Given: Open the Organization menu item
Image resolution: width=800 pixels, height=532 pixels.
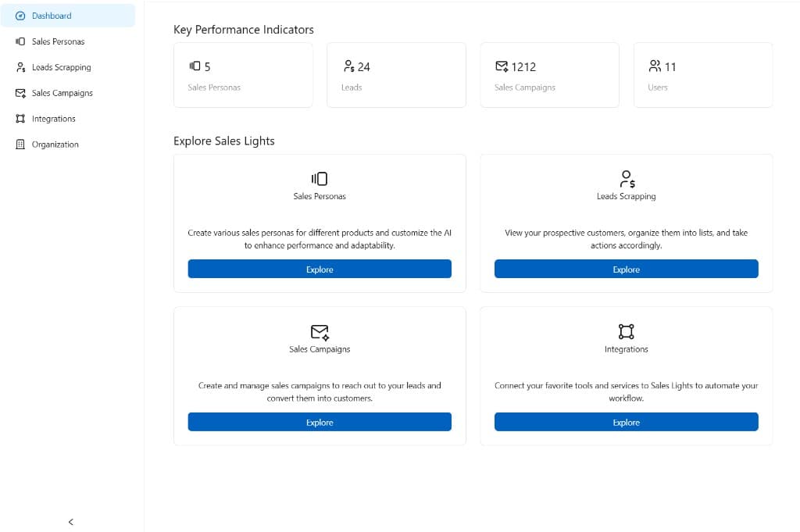Looking at the screenshot, I should [55, 145].
